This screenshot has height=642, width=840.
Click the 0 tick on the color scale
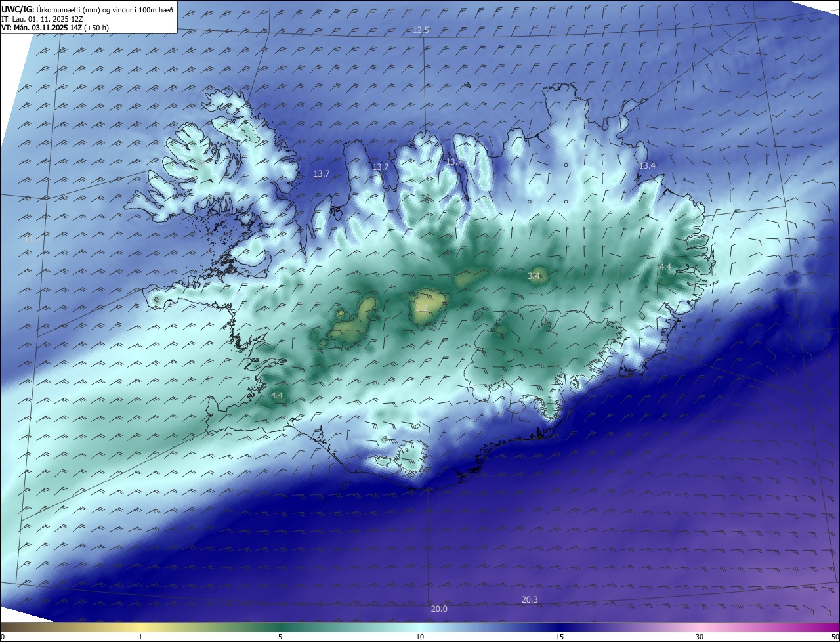click(3, 637)
